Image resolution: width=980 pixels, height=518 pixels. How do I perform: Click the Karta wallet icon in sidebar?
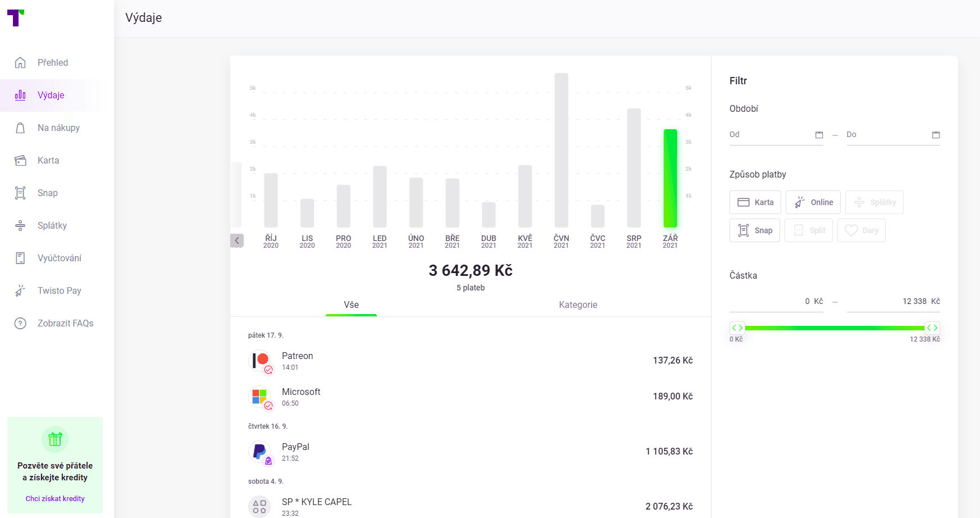pos(20,160)
